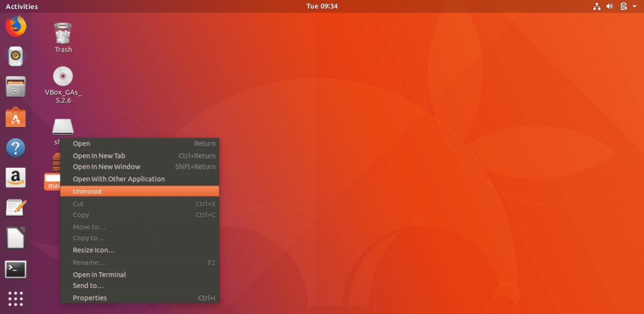This screenshot has height=314, width=644.
Task: Click the greyed Copy menu entry
Action: click(x=140, y=214)
